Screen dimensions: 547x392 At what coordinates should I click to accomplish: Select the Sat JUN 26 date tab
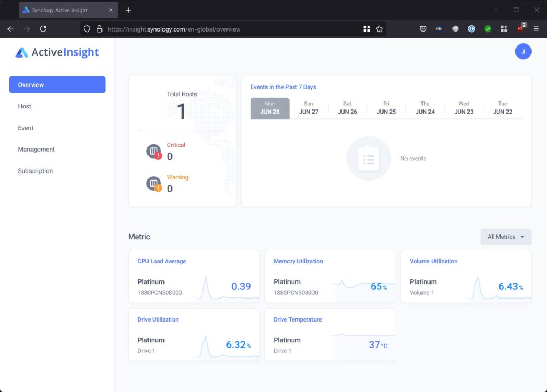[347, 108]
